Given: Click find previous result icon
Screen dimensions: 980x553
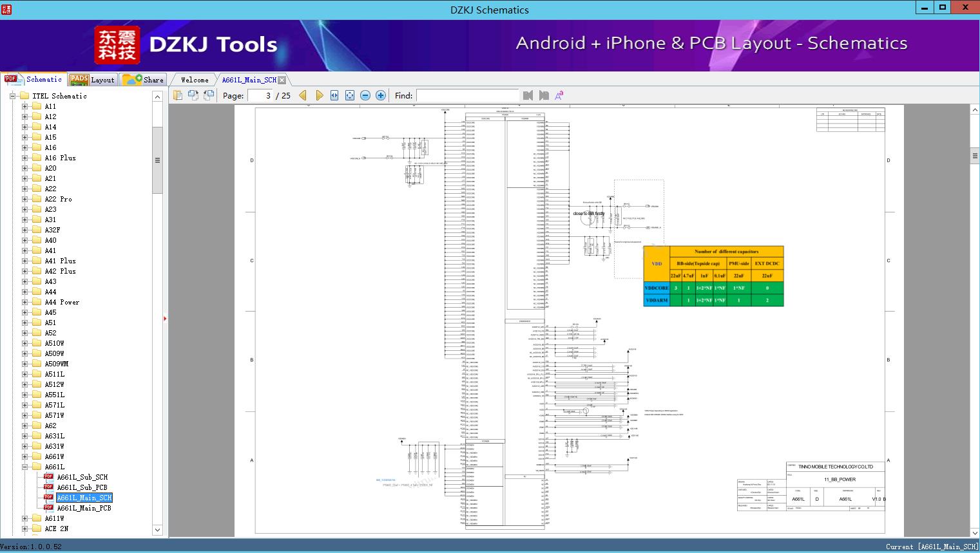Looking at the screenshot, I should click(x=528, y=95).
